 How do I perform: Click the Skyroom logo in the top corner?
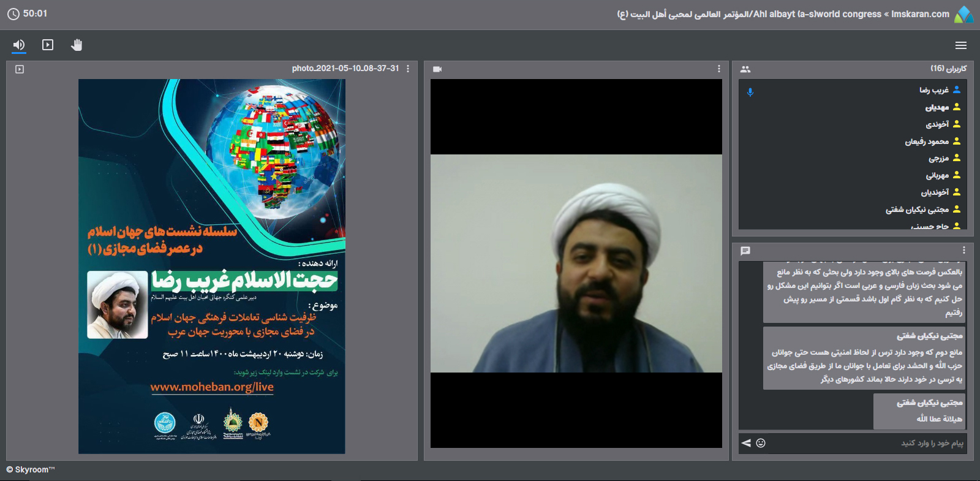[x=963, y=14]
